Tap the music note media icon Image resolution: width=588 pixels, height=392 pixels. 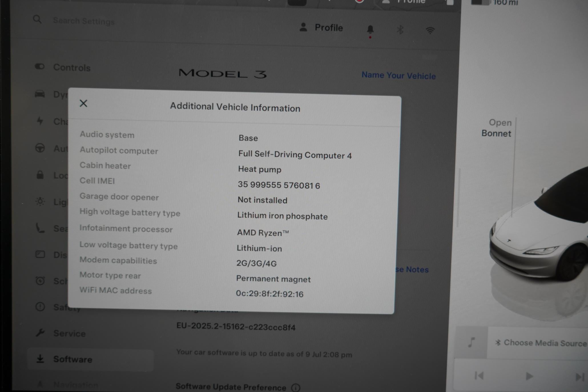(x=471, y=342)
